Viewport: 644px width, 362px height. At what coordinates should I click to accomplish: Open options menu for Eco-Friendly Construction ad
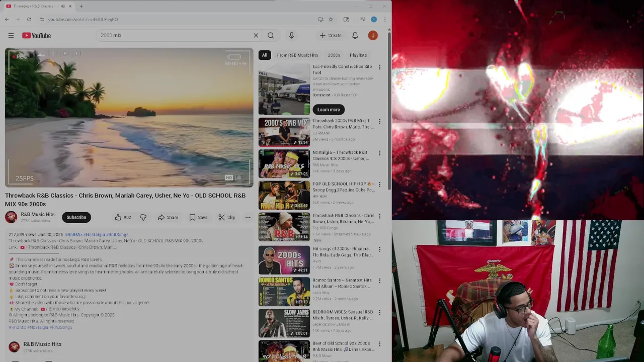[x=380, y=67]
